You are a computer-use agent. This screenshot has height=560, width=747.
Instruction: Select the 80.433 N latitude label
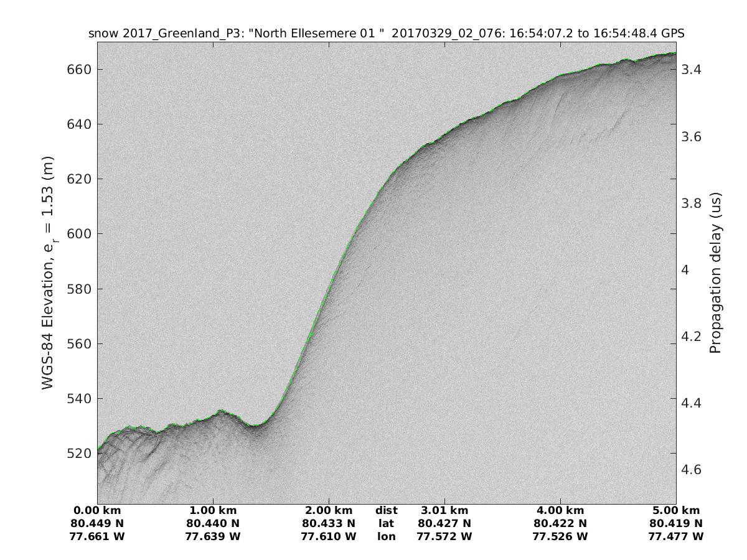point(329,523)
